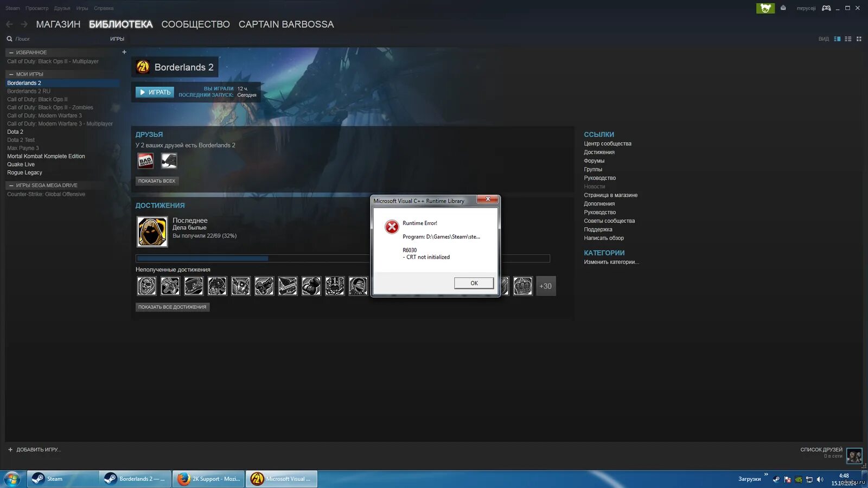The image size is (868, 488).
Task: Launch Big Picture mode via controller icon
Action: [826, 8]
